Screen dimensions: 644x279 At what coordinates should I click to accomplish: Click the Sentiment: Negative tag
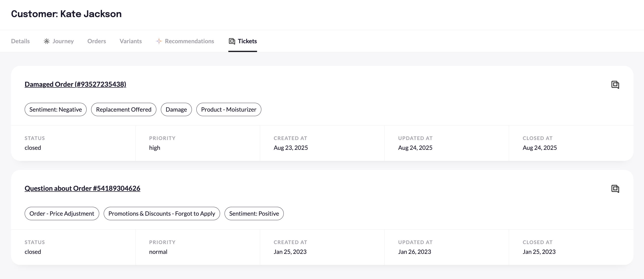[55, 109]
